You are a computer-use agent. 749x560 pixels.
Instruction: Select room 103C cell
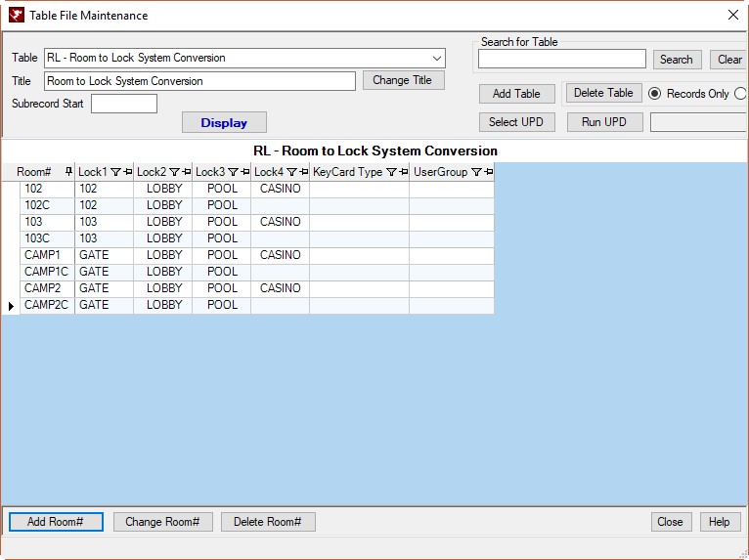coord(47,238)
